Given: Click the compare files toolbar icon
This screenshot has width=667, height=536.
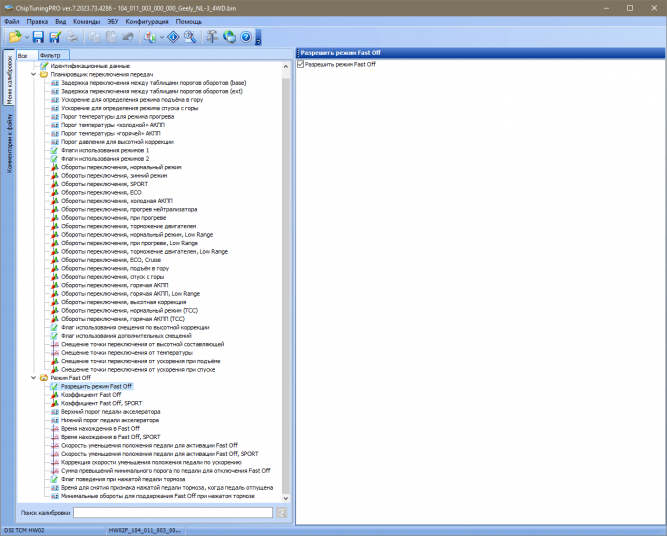Looking at the screenshot, I should 150,37.
